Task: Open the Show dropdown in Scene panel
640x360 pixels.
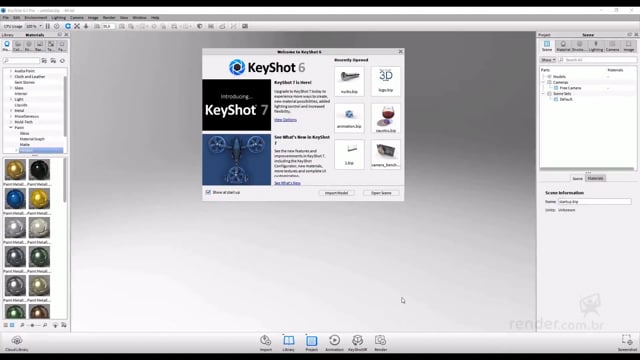Action: (548, 60)
